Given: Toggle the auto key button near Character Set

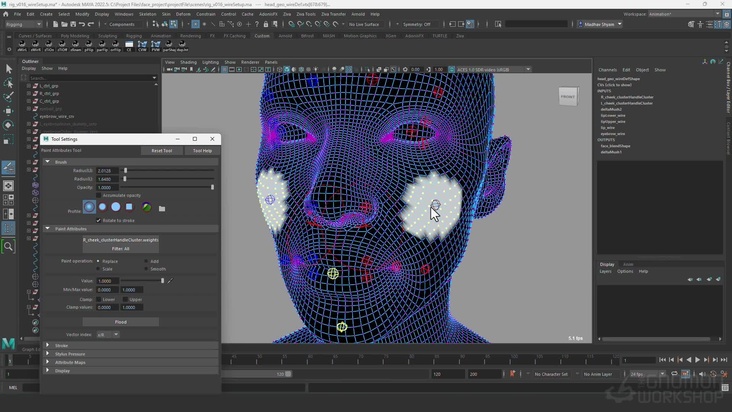Looking at the screenshot, I should (512, 374).
